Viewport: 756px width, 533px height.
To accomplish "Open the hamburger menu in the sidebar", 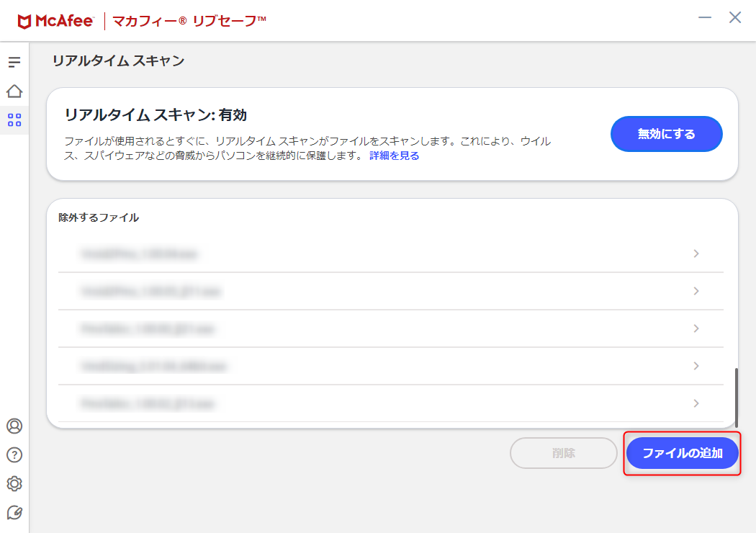I will coord(14,62).
